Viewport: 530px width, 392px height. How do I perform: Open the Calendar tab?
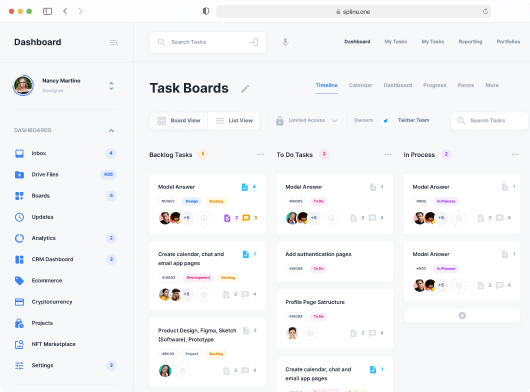tap(360, 85)
